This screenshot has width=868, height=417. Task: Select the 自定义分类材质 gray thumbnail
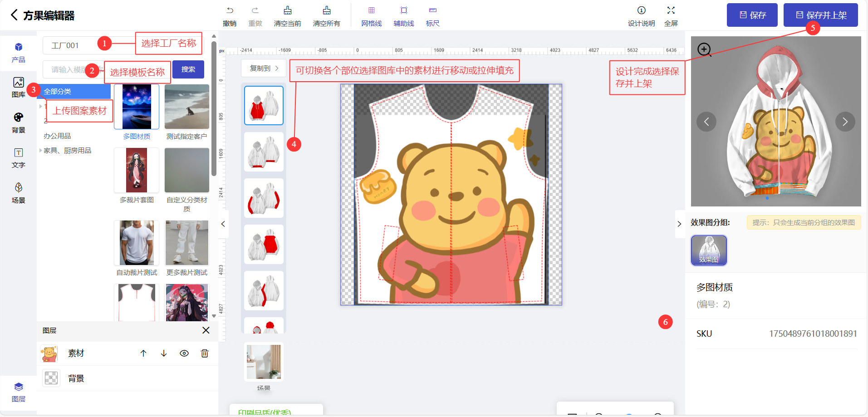[187, 170]
